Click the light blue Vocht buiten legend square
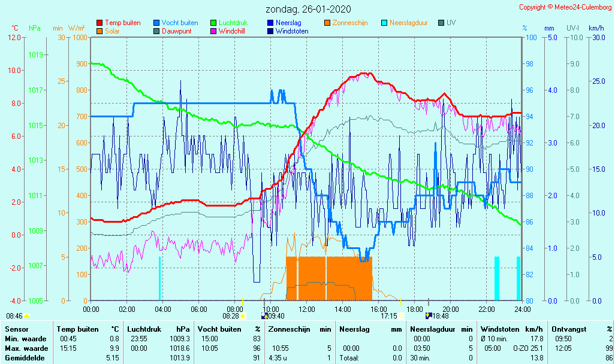Image resolution: width=615 pixels, height=364 pixels. coord(156,23)
